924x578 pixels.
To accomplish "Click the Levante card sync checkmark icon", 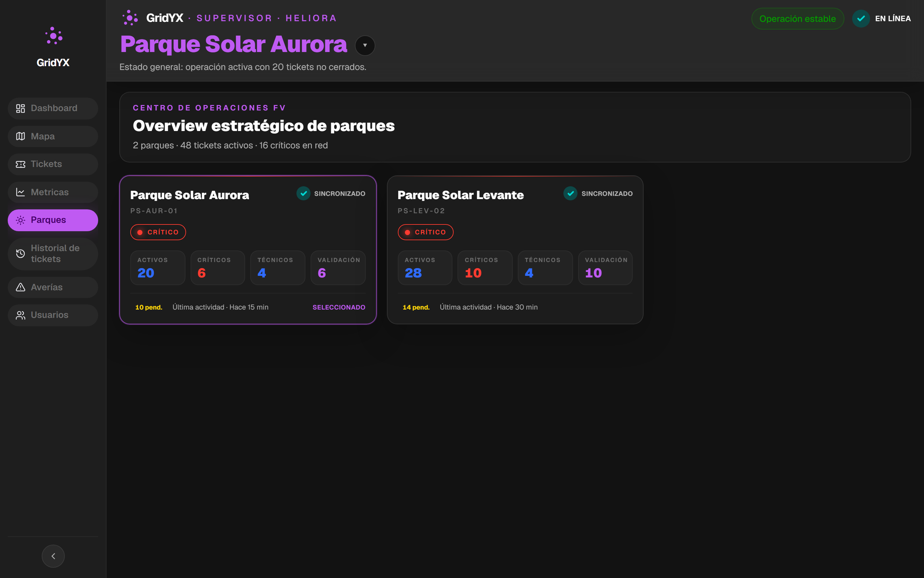I will pyautogui.click(x=570, y=193).
